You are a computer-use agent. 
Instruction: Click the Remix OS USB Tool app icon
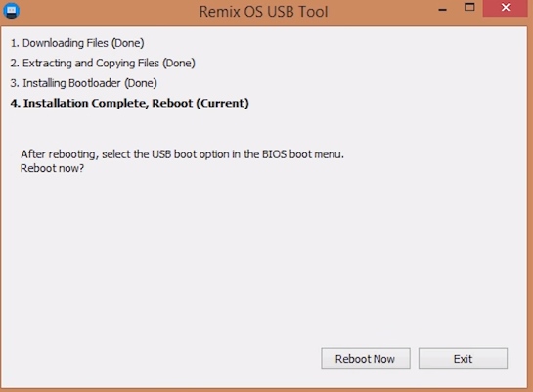11,11
